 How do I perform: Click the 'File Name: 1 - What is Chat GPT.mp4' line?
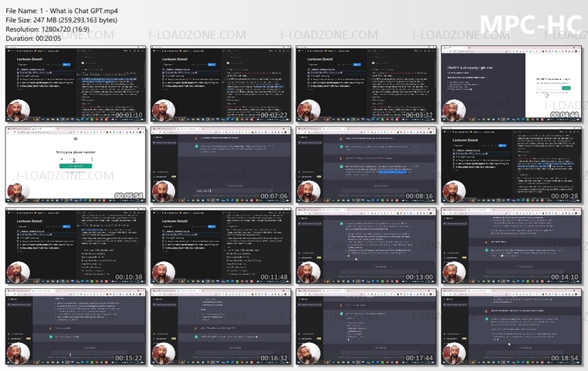click(x=62, y=11)
